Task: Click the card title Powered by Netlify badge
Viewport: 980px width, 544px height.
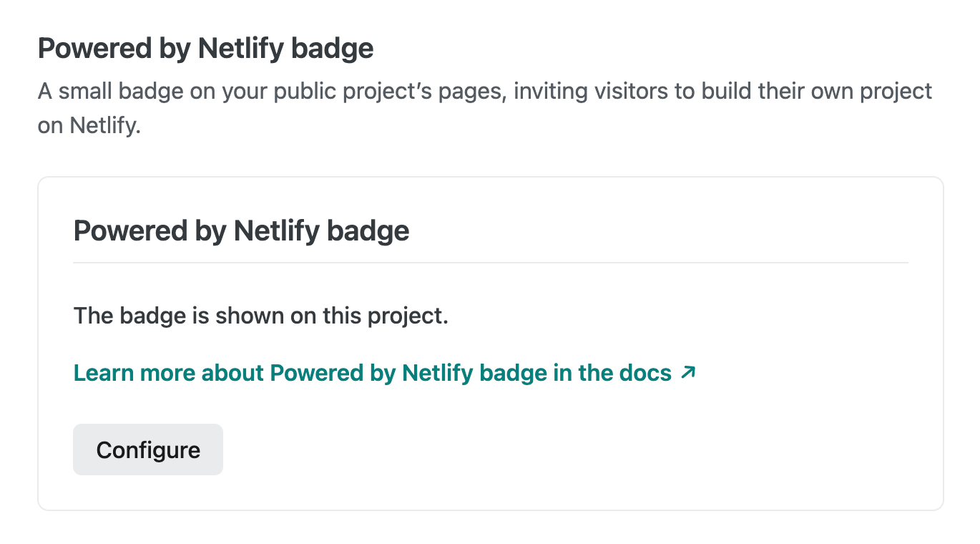Action: tap(242, 230)
